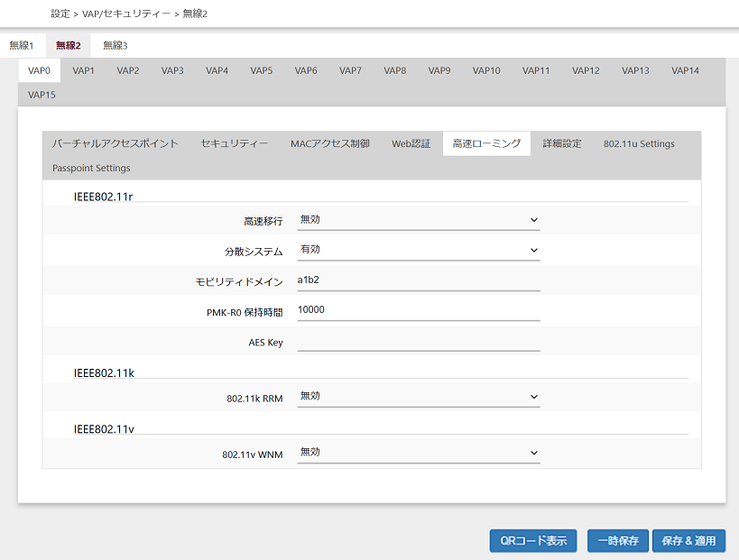Focus the AES Key input field
The image size is (739, 560).
click(x=418, y=342)
